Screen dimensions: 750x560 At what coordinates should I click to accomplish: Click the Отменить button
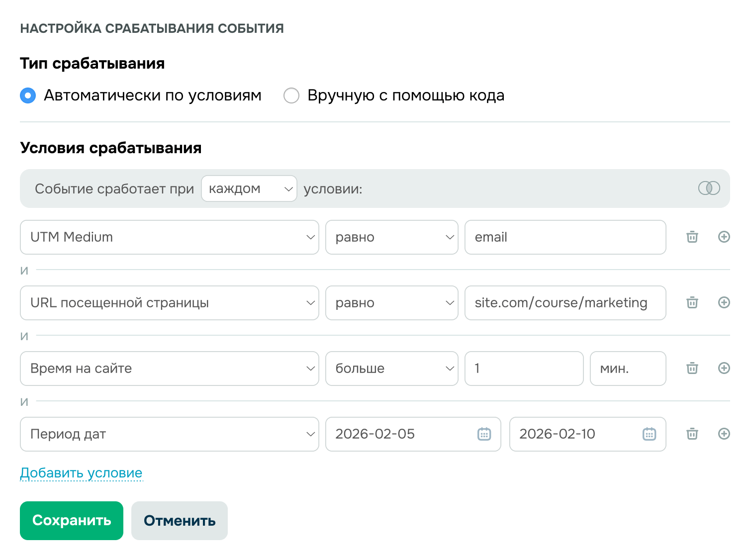point(179,521)
